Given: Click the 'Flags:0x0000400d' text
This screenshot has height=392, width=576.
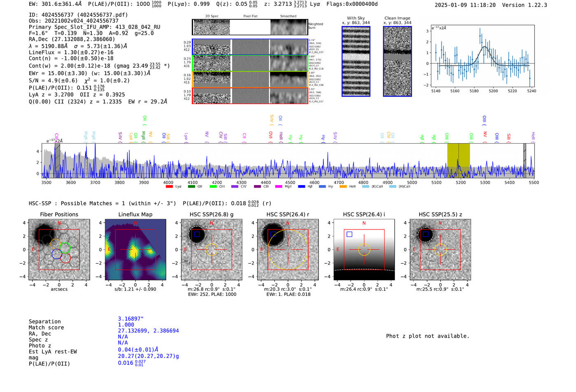Looking at the screenshot, I should (352, 4).
